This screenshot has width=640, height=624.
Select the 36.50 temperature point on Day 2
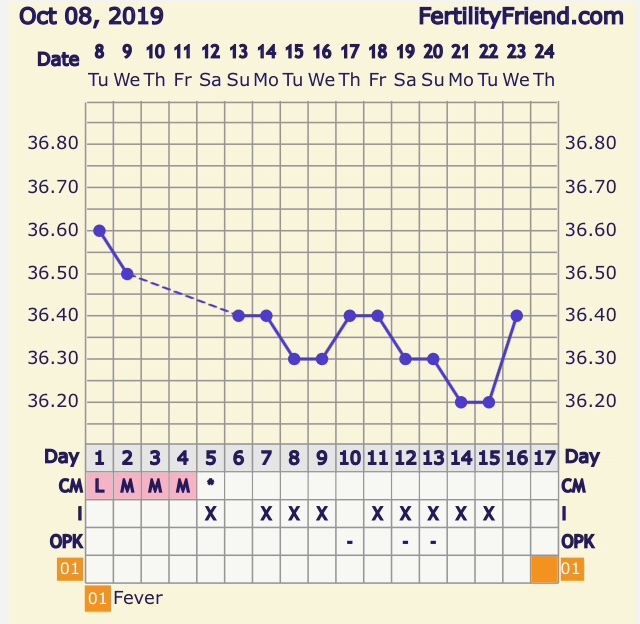[127, 273]
